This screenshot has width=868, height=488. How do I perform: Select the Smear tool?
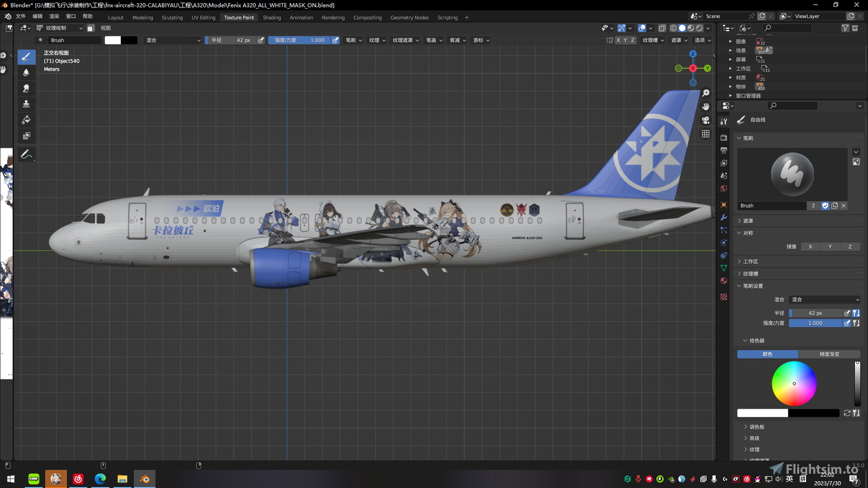coord(26,88)
